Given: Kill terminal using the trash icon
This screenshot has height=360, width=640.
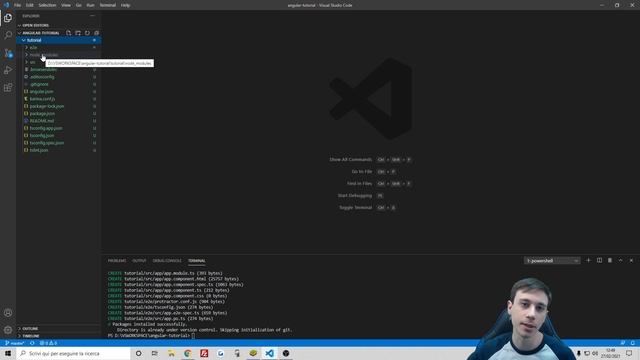Looking at the screenshot, I should click(x=610, y=260).
